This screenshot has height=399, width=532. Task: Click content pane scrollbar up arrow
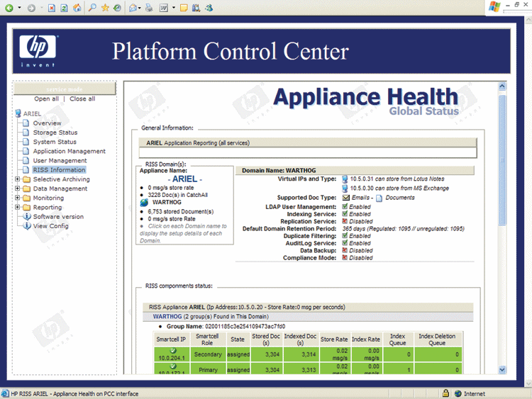(502, 86)
